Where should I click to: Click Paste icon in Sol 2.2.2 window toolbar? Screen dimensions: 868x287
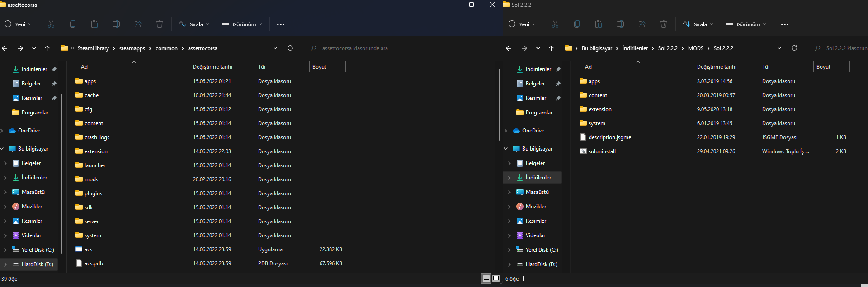(x=599, y=24)
